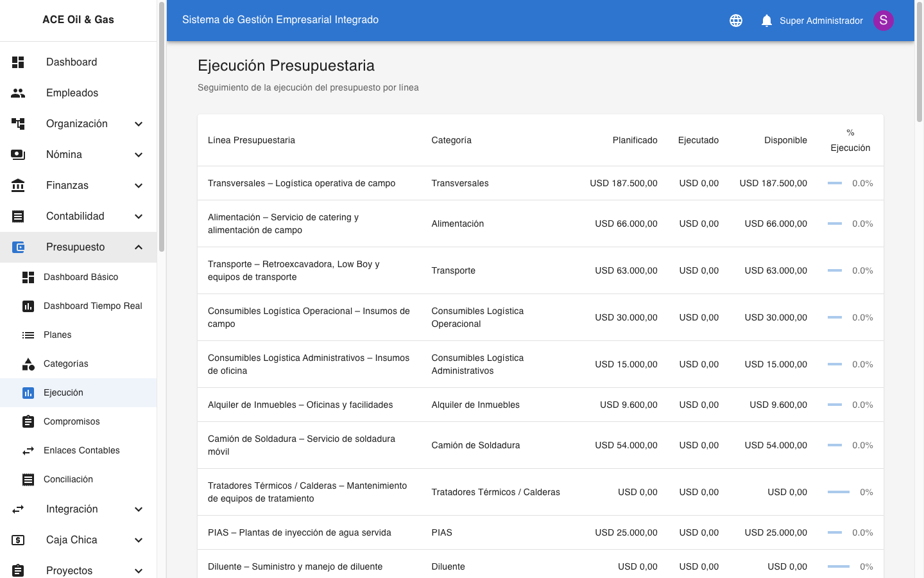Viewport: 924px width, 578px height.
Task: Click the Compromisos clipboard icon
Action: pos(28,421)
